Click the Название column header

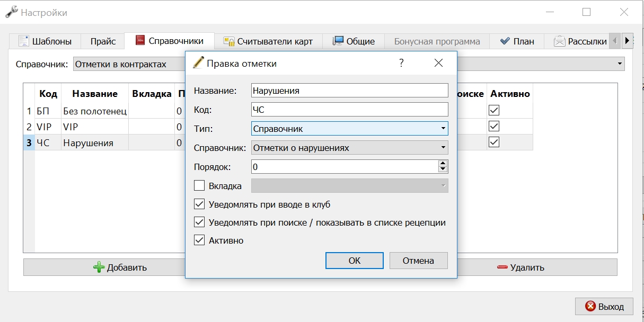click(95, 94)
